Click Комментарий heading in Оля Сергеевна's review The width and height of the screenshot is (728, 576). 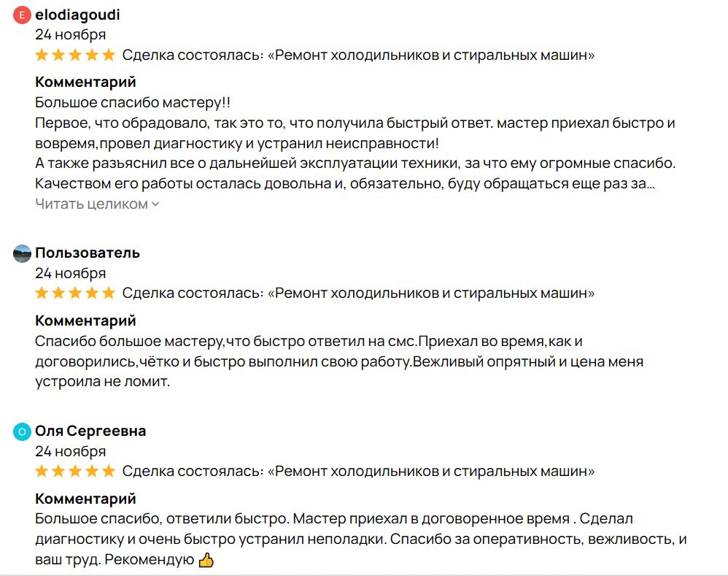[x=85, y=499]
